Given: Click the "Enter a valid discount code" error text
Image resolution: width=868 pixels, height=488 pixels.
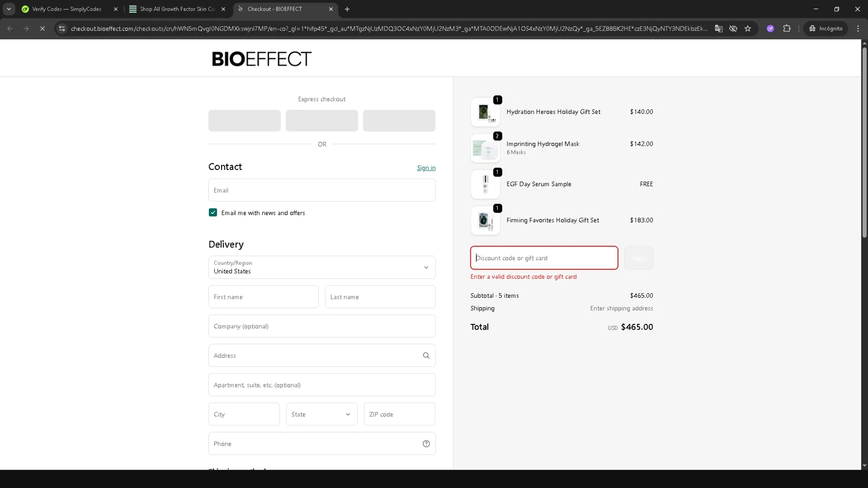Looking at the screenshot, I should (x=524, y=277).
